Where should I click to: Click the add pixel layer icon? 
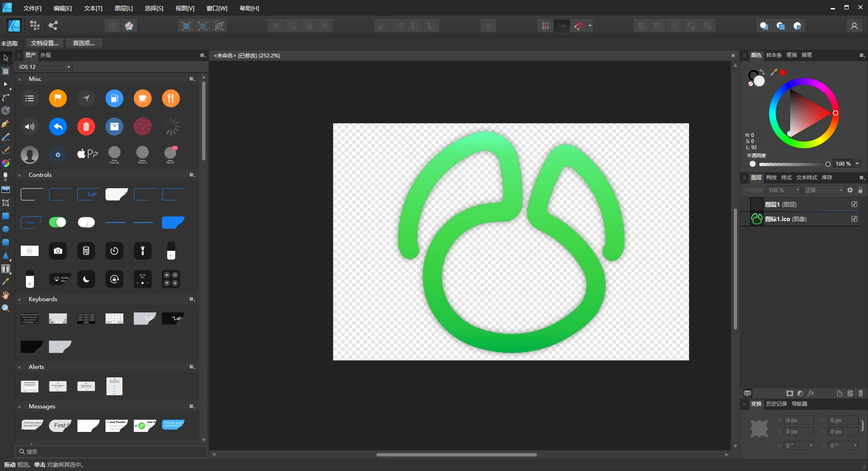[x=850, y=393]
